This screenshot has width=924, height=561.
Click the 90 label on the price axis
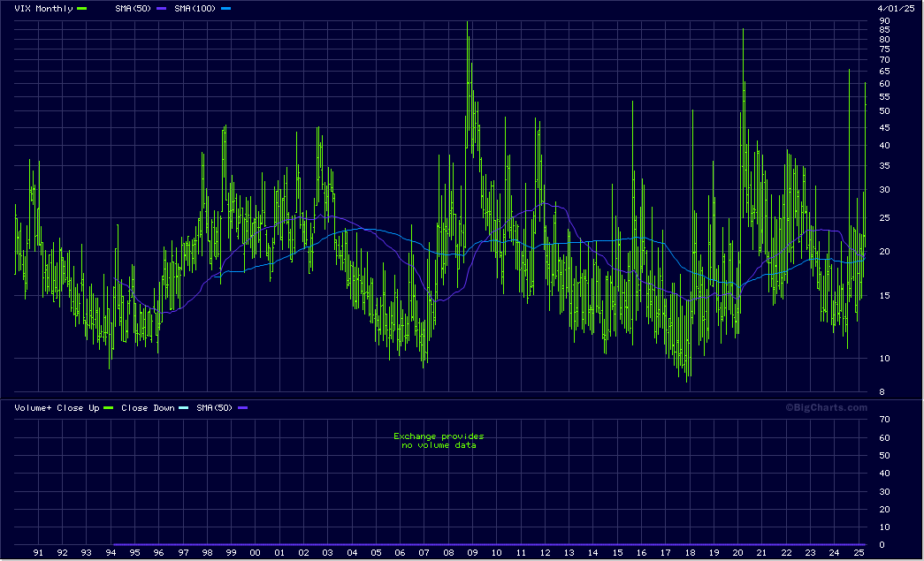point(884,21)
